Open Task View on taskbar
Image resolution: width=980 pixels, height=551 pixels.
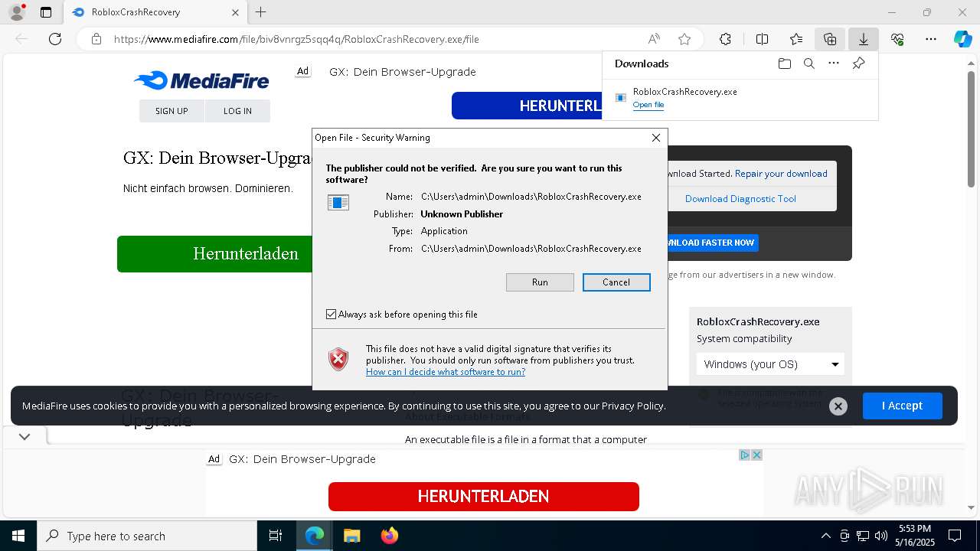276,536
